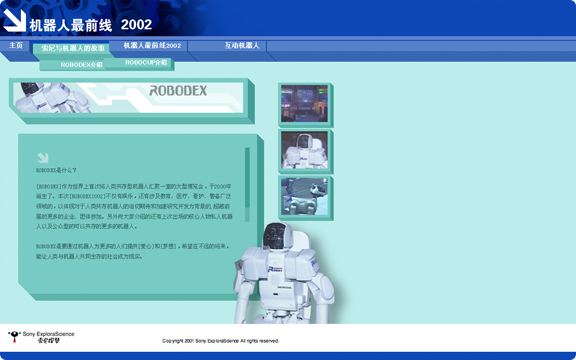The width and height of the screenshot is (576, 360).
Task: View the white humanoid robot thumbnail
Action: click(x=305, y=150)
